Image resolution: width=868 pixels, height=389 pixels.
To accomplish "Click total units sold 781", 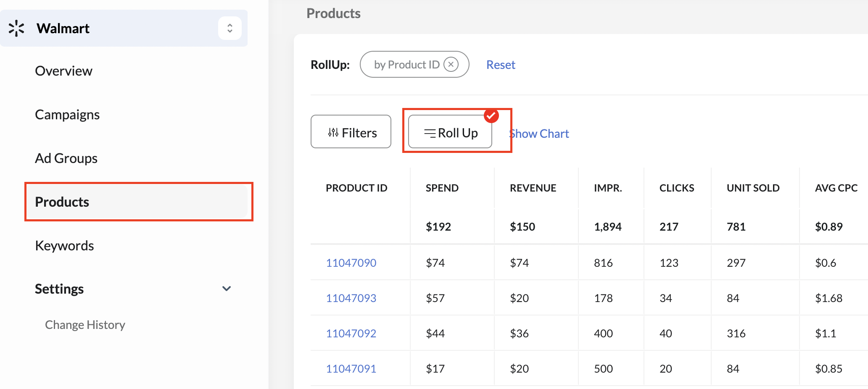I will (x=736, y=227).
